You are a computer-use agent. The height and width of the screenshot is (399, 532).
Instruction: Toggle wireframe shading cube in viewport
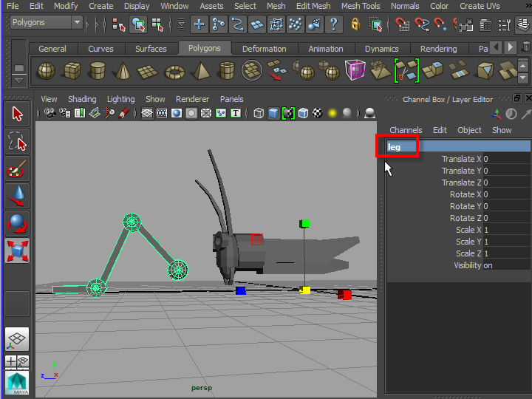(259, 113)
